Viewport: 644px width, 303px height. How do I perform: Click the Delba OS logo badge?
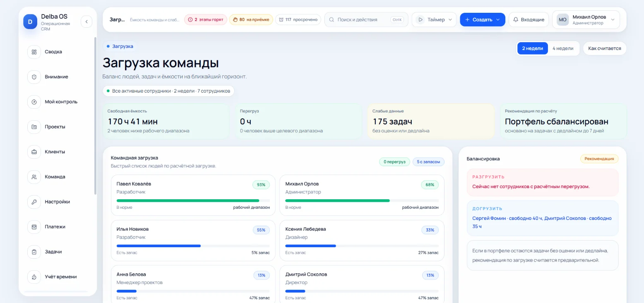[x=30, y=21]
